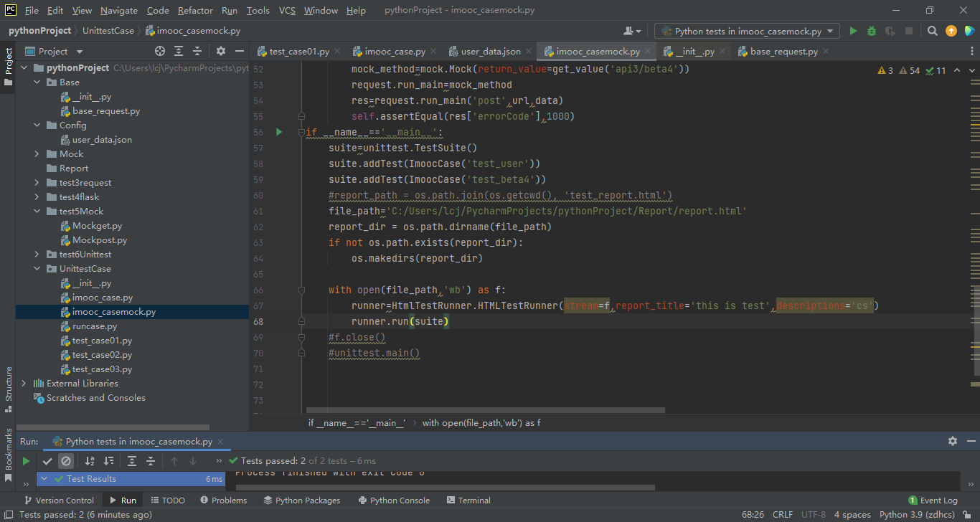Expand all test results in Run panel
The width and height of the screenshot is (980, 522).
[x=132, y=461]
